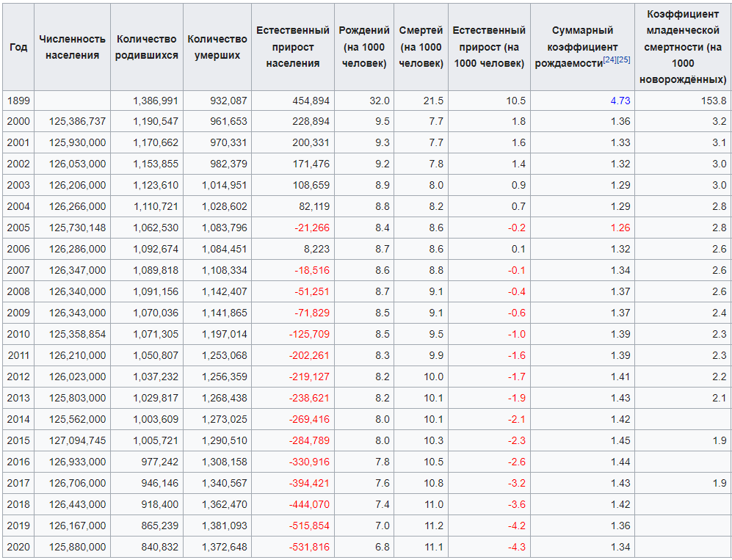Click deaths value 1,014,951

tap(225, 185)
